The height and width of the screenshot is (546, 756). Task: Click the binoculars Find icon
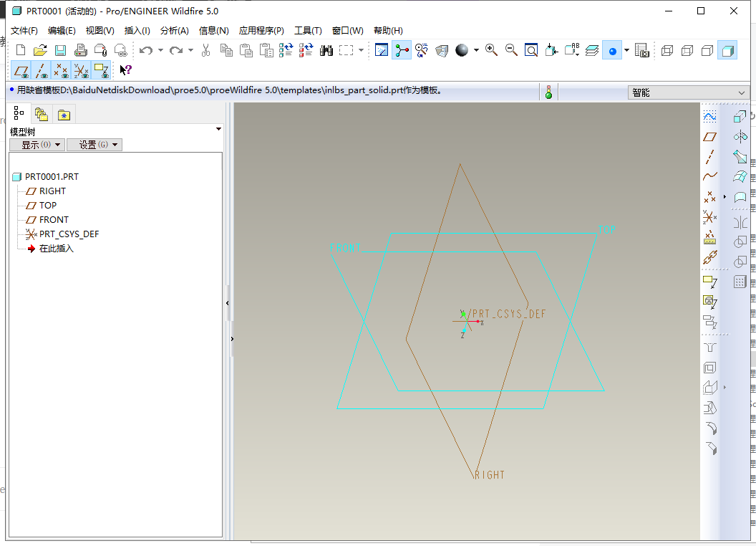(x=326, y=50)
